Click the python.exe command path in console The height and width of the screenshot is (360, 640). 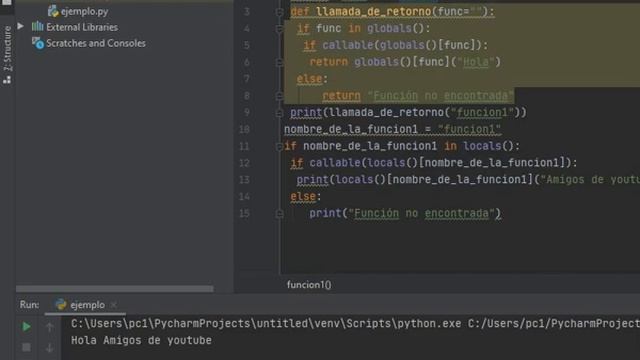point(266,324)
